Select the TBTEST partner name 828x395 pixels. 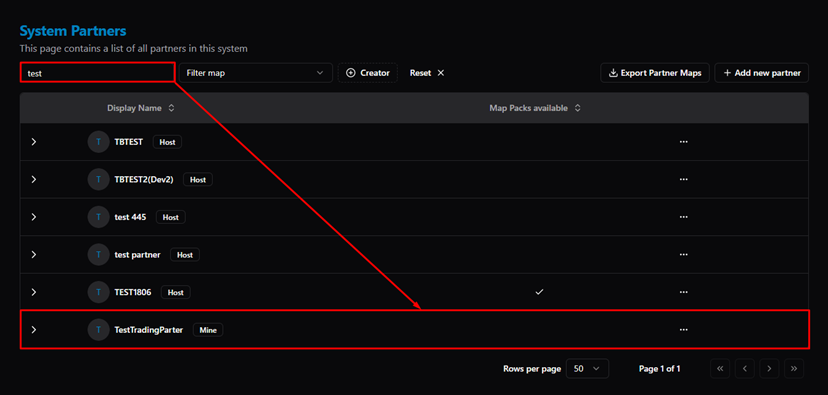129,142
